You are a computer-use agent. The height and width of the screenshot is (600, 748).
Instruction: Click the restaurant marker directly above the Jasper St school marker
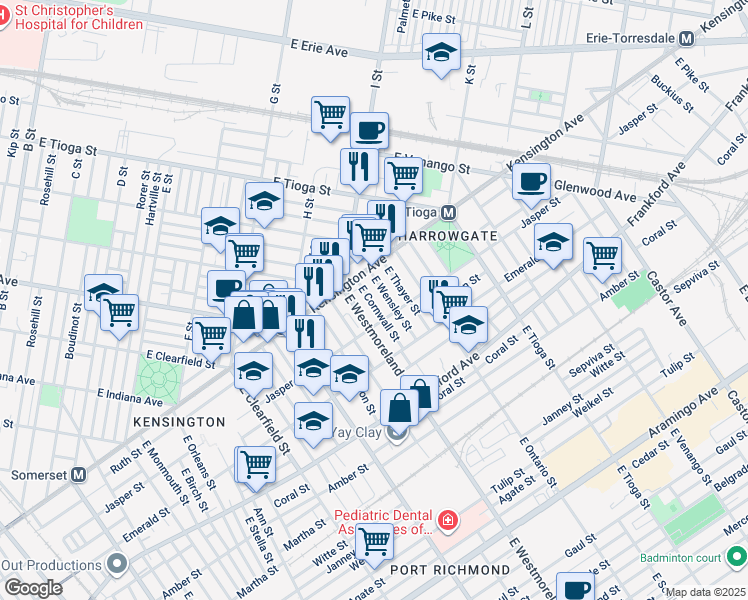tap(306, 334)
